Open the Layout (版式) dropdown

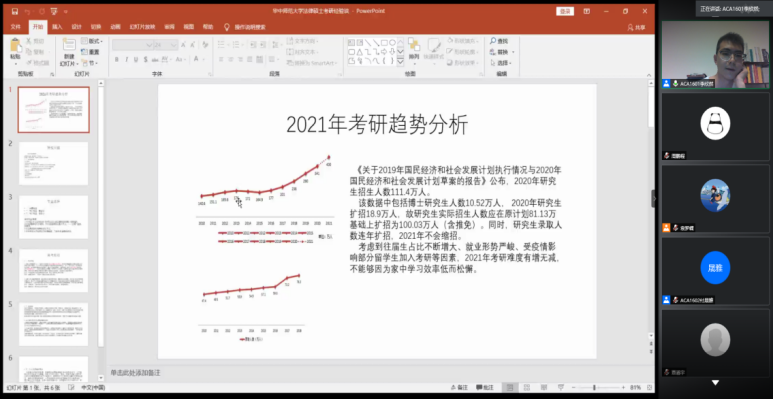(x=92, y=41)
